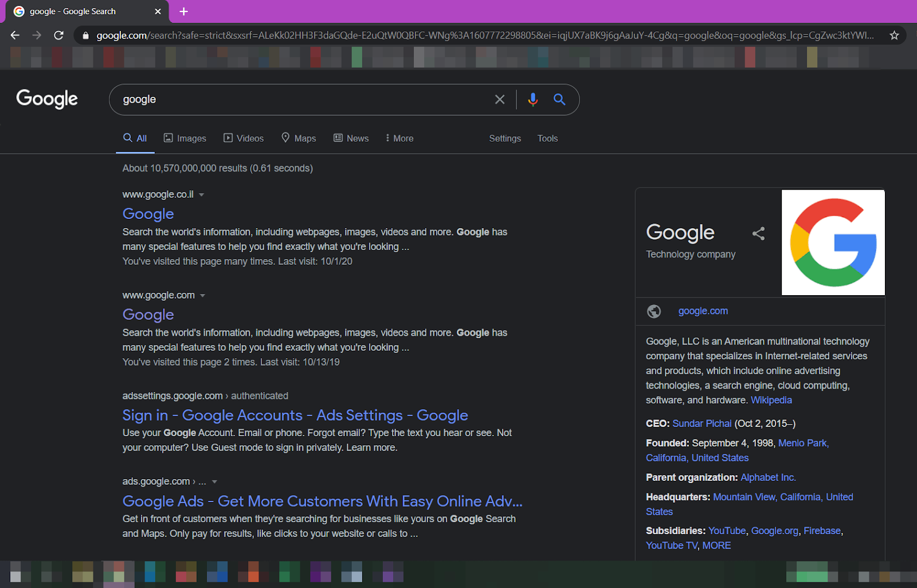
Task: Open the dropdown next to ads.google.com
Action: click(x=214, y=481)
